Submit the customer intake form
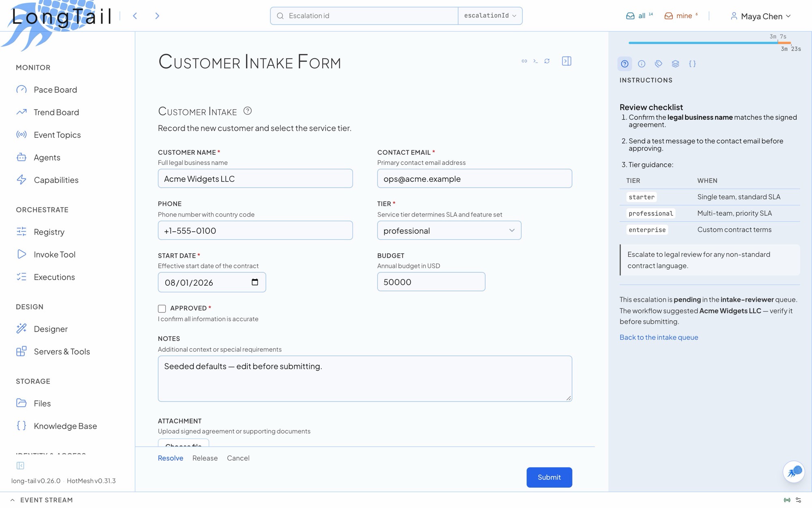The height and width of the screenshot is (508, 812). coord(549,477)
